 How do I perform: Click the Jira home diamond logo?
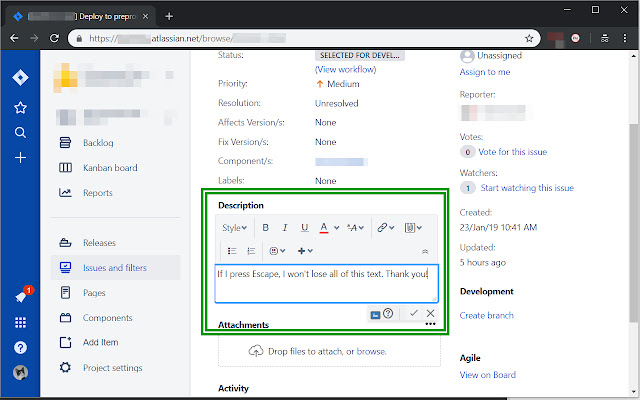click(20, 77)
